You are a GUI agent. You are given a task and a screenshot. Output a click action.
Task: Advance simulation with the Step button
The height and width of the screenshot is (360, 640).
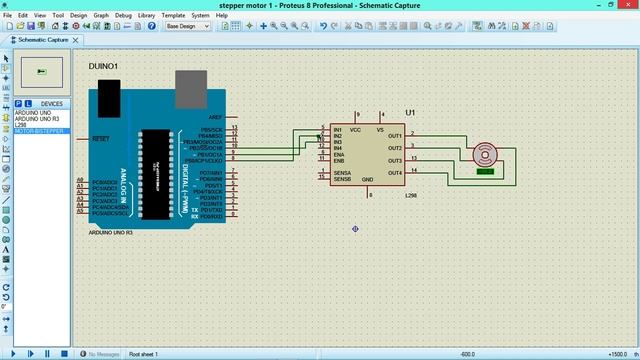pyautogui.click(x=30, y=354)
